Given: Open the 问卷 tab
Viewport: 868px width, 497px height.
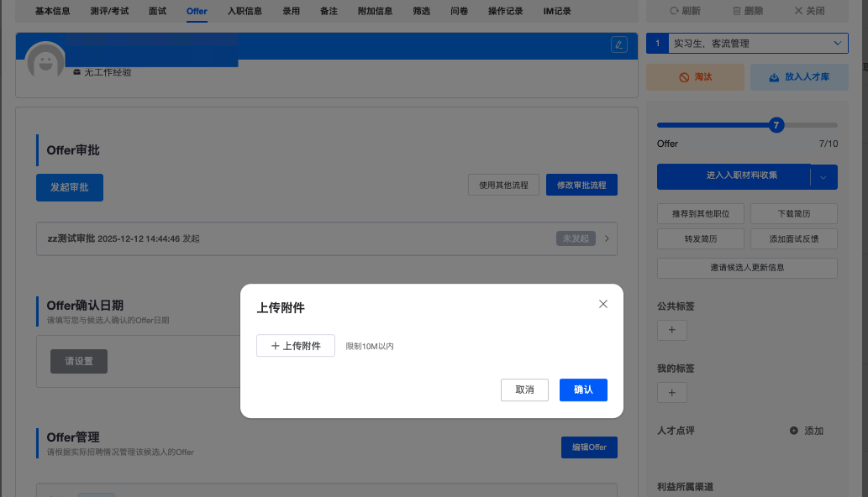Looking at the screenshot, I should [x=460, y=11].
